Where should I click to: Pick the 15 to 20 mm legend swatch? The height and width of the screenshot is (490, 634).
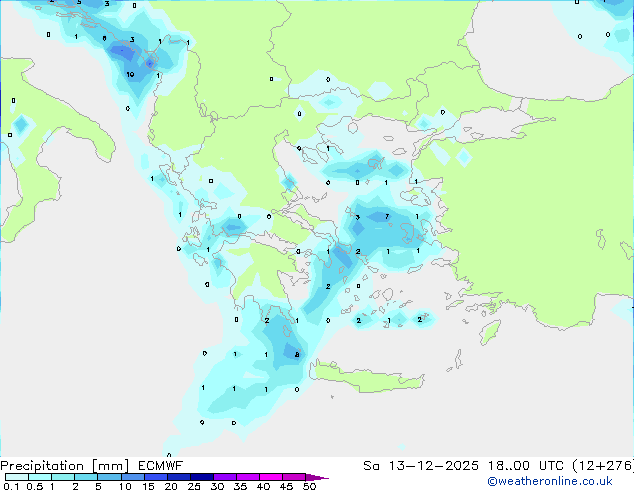(x=156, y=477)
